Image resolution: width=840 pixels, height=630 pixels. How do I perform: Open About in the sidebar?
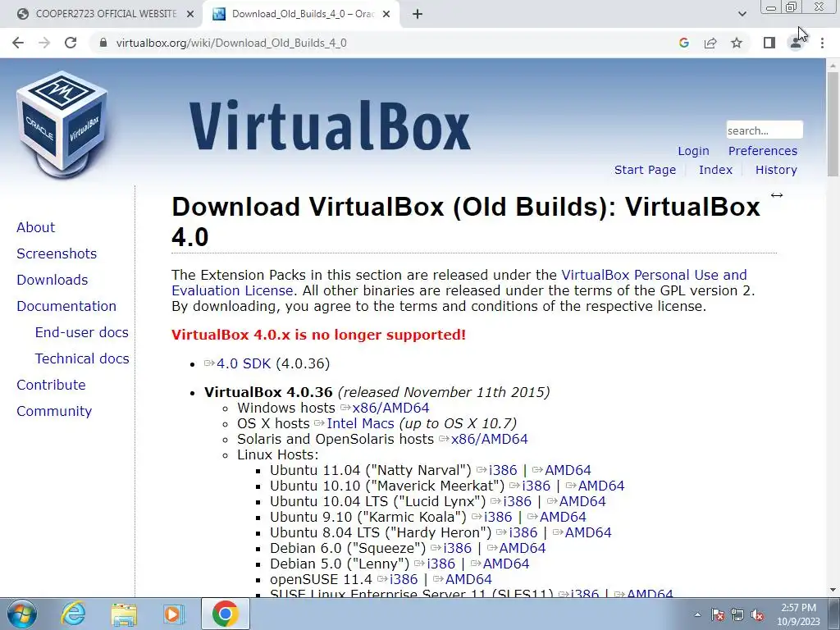(x=36, y=227)
